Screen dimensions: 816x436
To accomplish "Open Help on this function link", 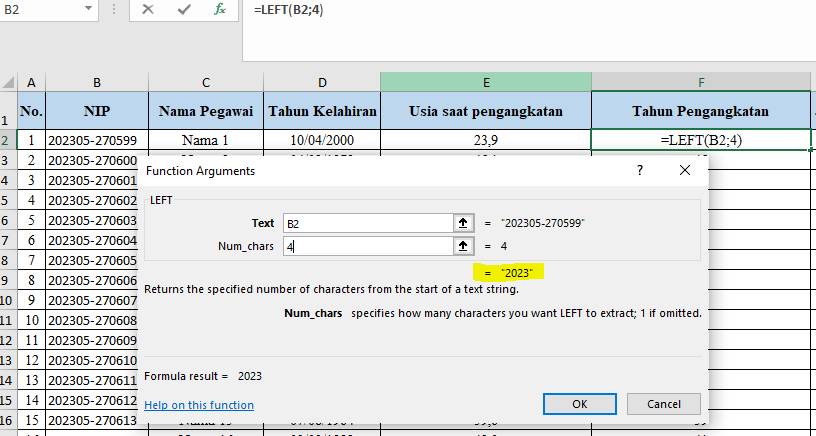I will (199, 405).
